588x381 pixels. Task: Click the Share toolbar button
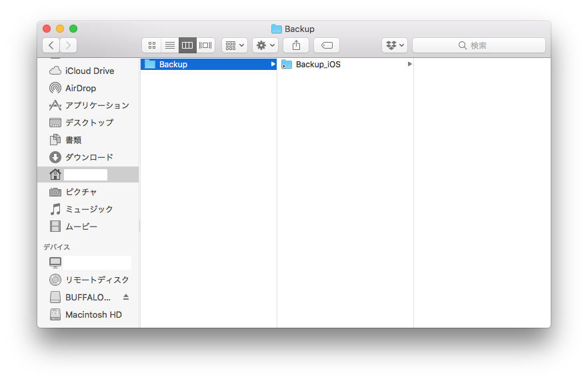point(296,45)
